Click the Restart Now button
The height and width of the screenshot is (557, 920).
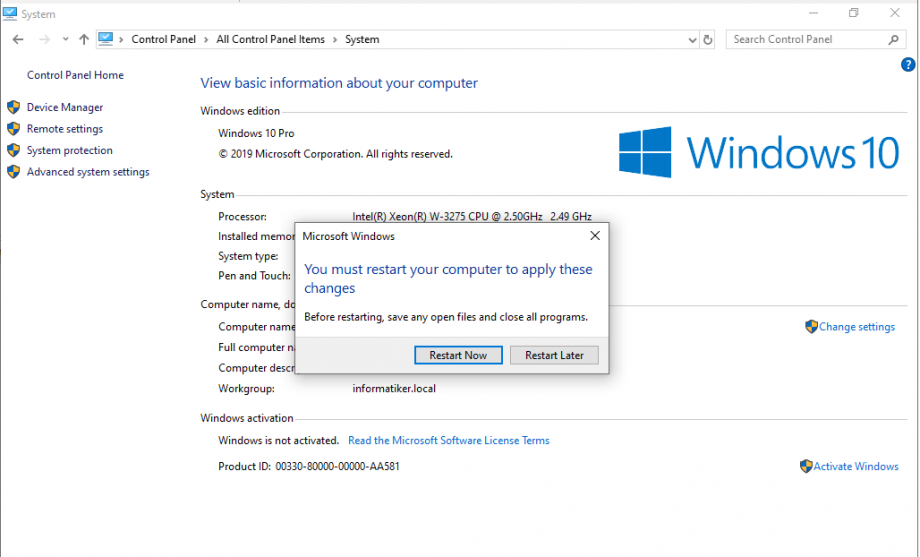(458, 355)
